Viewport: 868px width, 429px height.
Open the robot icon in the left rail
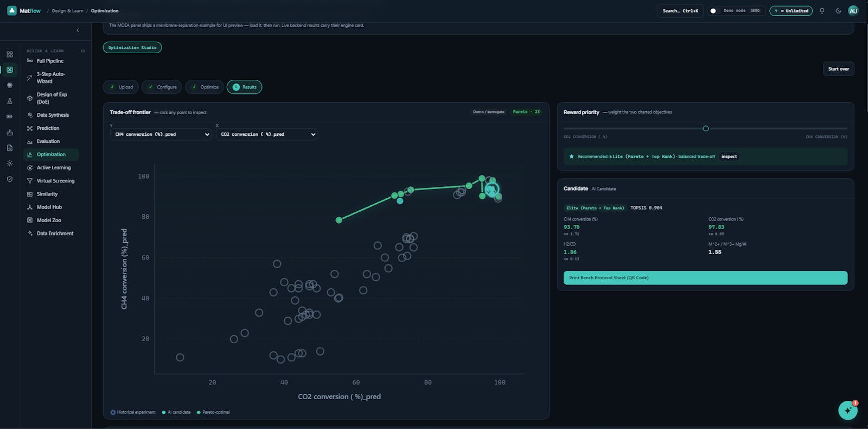coord(10,132)
